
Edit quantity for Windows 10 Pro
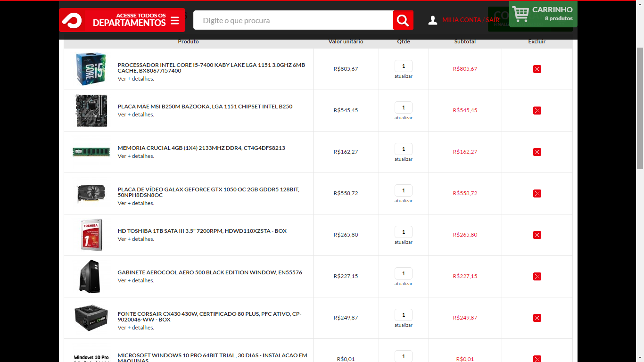tap(404, 356)
